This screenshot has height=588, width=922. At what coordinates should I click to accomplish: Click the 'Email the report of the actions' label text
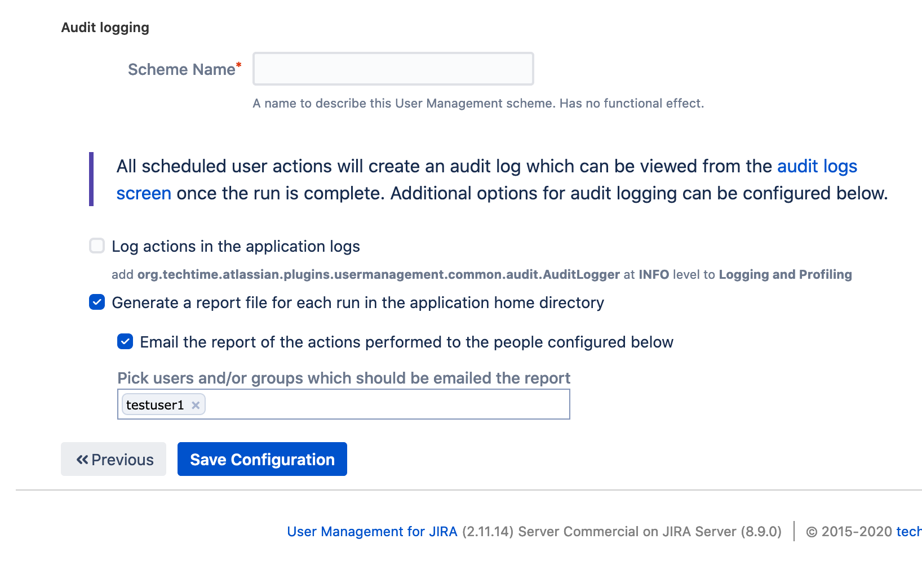coord(406,342)
